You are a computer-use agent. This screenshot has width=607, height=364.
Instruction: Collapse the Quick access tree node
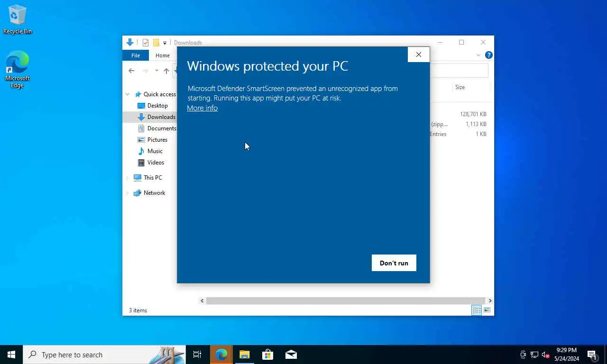[128, 94]
